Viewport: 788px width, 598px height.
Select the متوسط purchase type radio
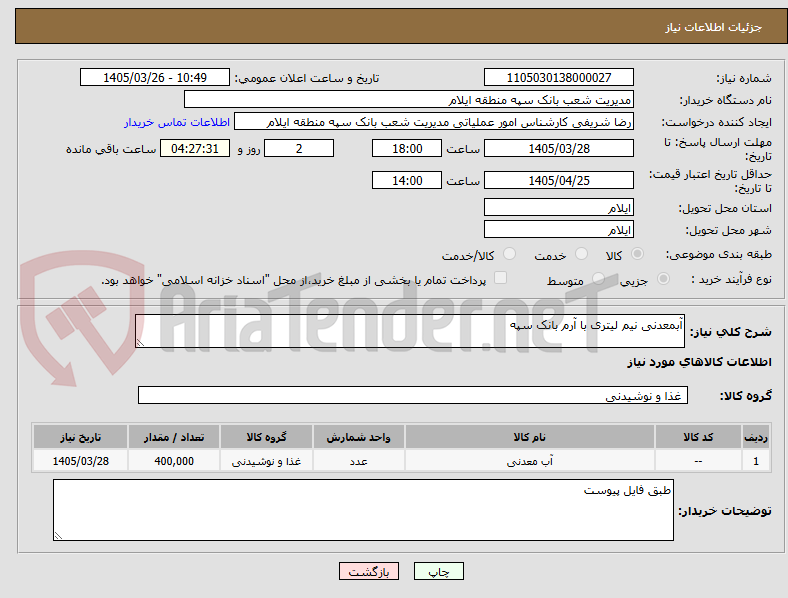(x=598, y=278)
